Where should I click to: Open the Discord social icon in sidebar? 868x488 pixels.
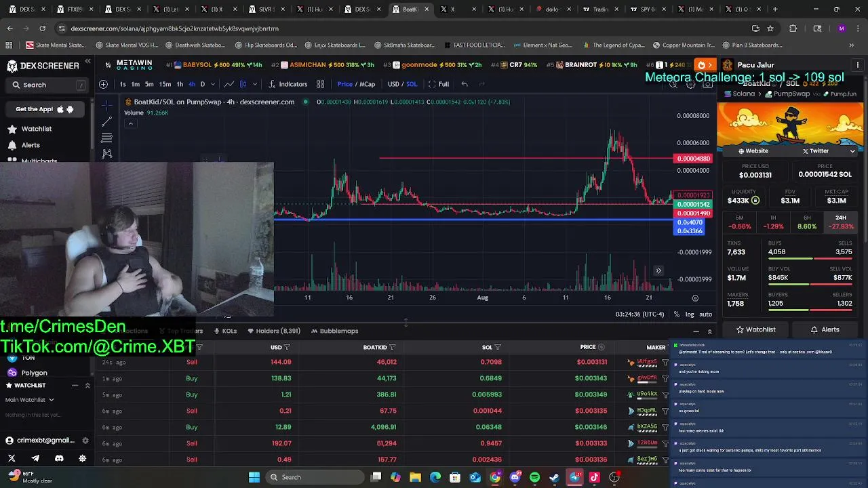59,458
